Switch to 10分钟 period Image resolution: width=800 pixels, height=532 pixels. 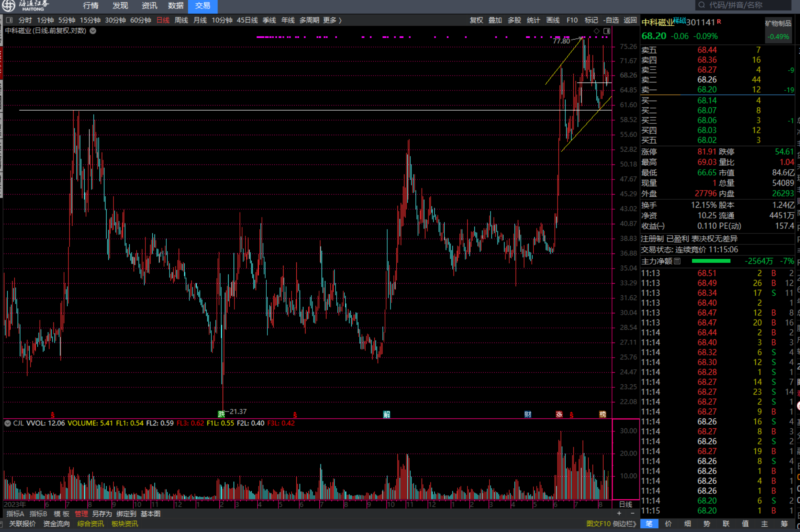point(222,20)
